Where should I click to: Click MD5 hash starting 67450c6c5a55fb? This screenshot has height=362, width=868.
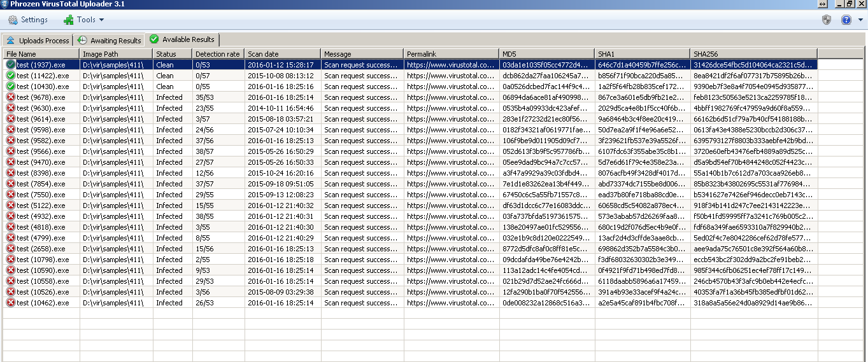(546, 195)
